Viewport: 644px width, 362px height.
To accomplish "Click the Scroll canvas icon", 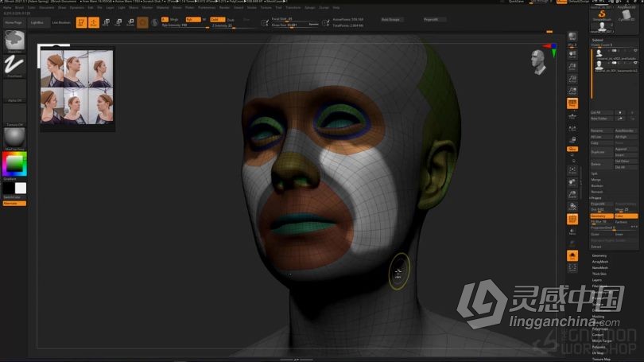I will [x=572, y=55].
